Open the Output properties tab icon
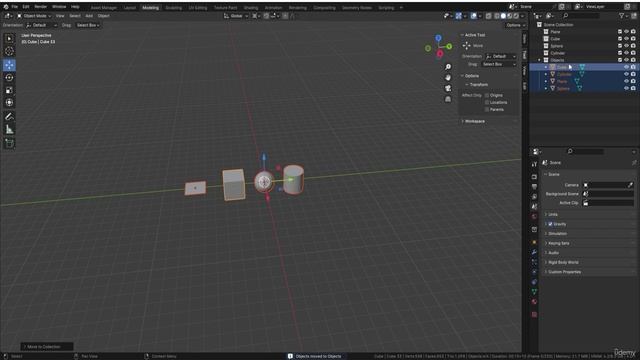 click(534, 187)
